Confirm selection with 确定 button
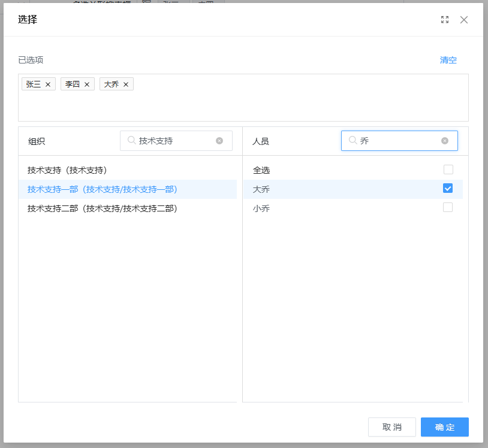 (444, 427)
